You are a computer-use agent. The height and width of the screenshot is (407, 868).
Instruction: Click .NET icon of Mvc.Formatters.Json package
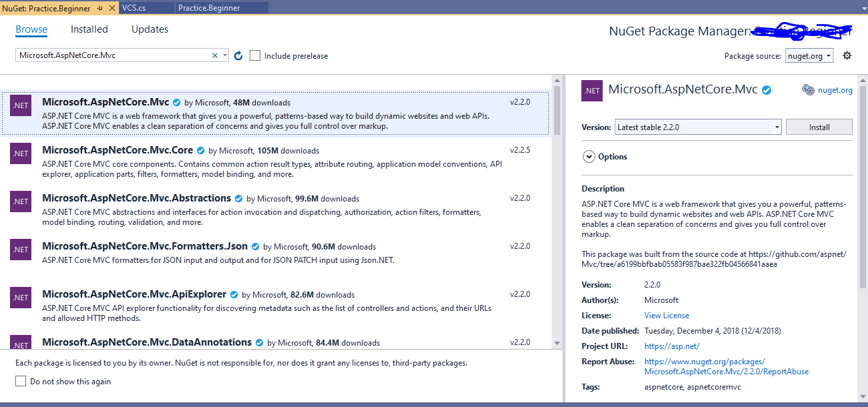point(21,250)
